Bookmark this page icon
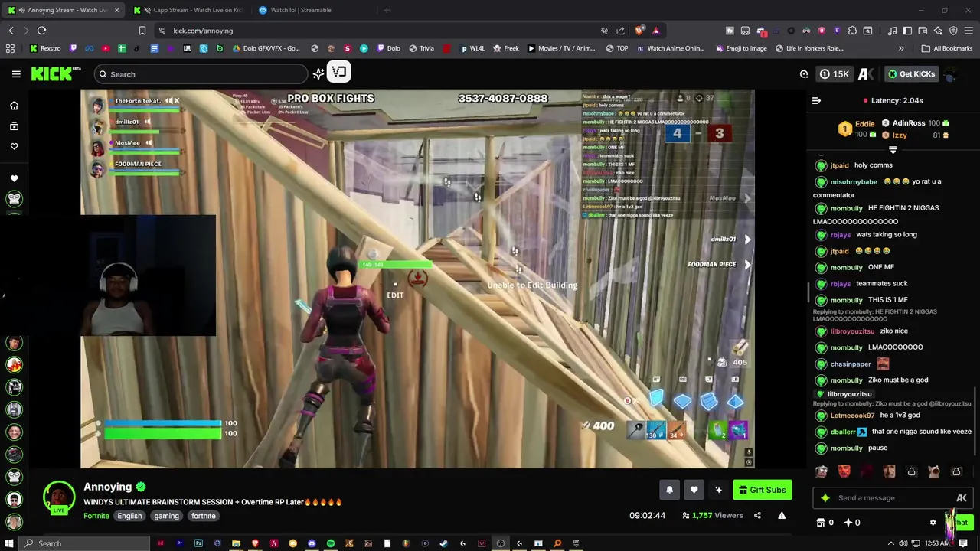Screen dimensions: 980x551 (142, 31)
